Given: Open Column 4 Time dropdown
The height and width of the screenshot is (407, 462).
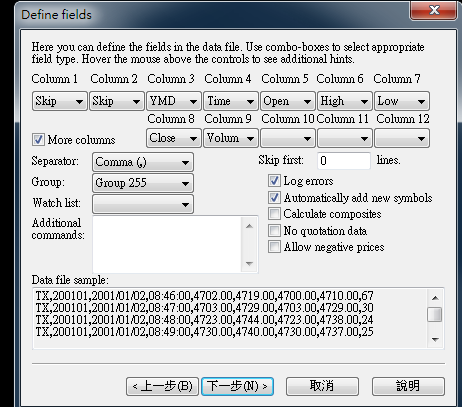Looking at the screenshot, I should (x=231, y=101).
